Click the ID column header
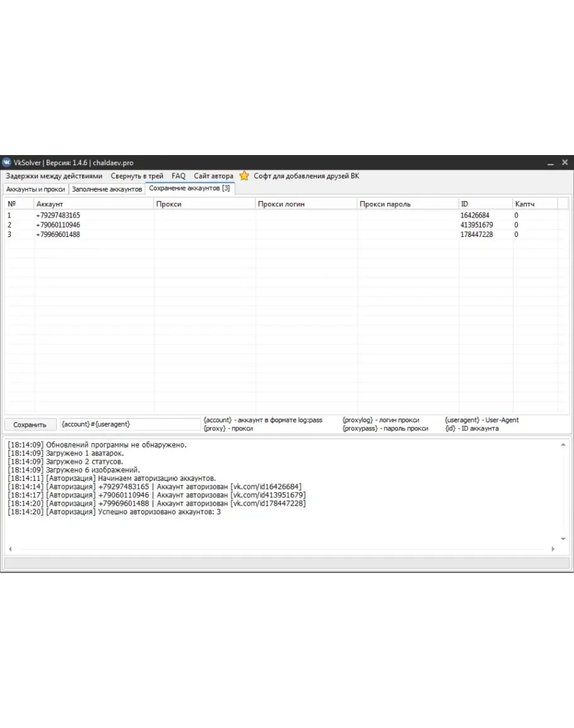The width and height of the screenshot is (574, 728). pyautogui.click(x=484, y=204)
